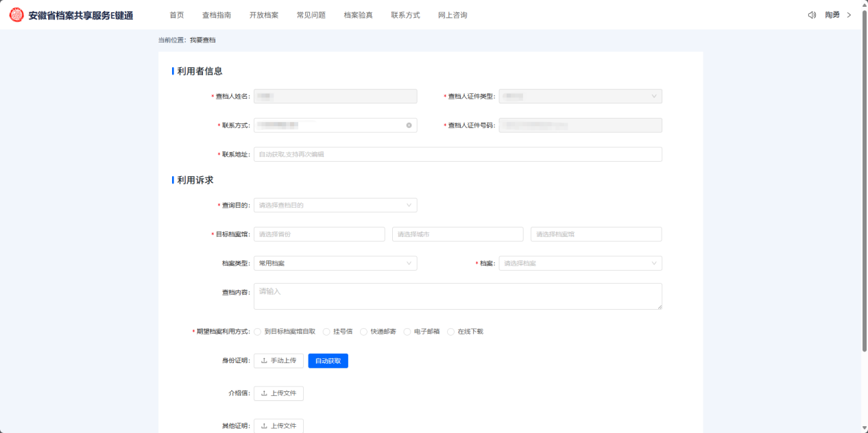Click the 联系地址 input field

tap(458, 154)
